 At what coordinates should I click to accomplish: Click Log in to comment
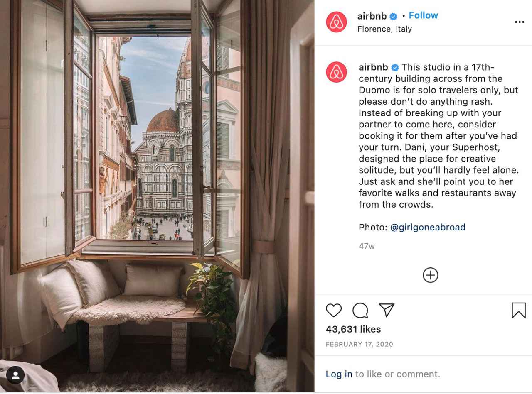(339, 374)
